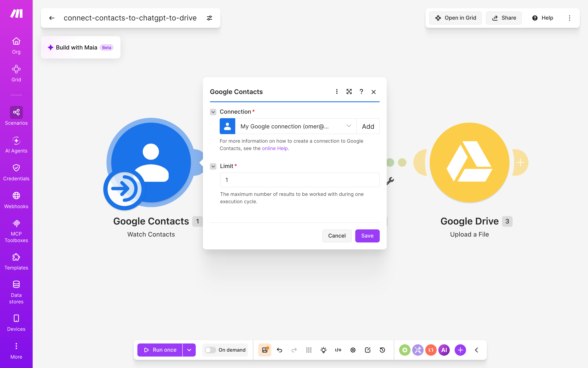Open Explain flow lightbulb icon
The width and height of the screenshot is (588, 368).
pos(323,350)
